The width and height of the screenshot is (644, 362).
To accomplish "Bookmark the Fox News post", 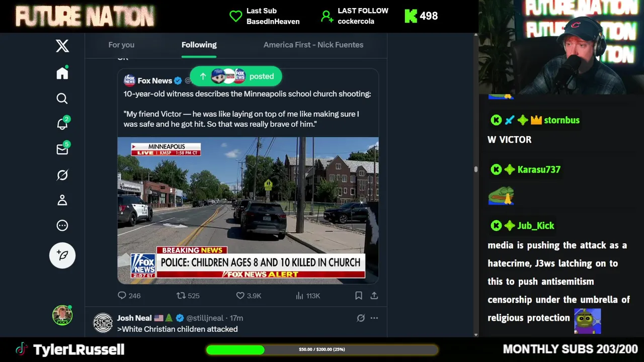I will tap(359, 296).
